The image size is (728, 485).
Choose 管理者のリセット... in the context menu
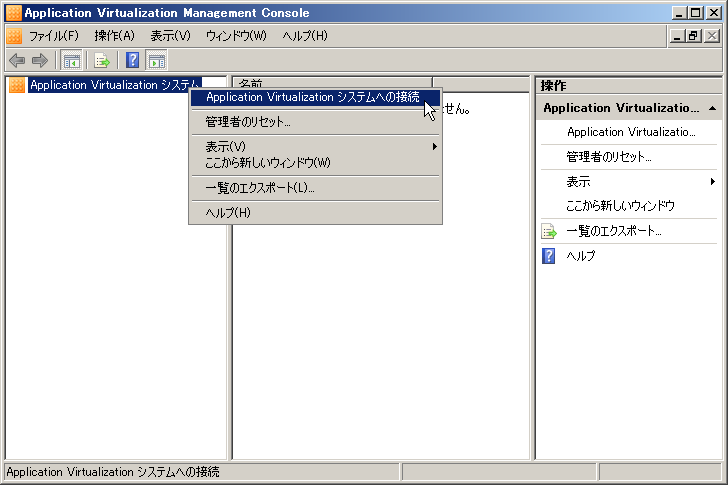[315, 122]
